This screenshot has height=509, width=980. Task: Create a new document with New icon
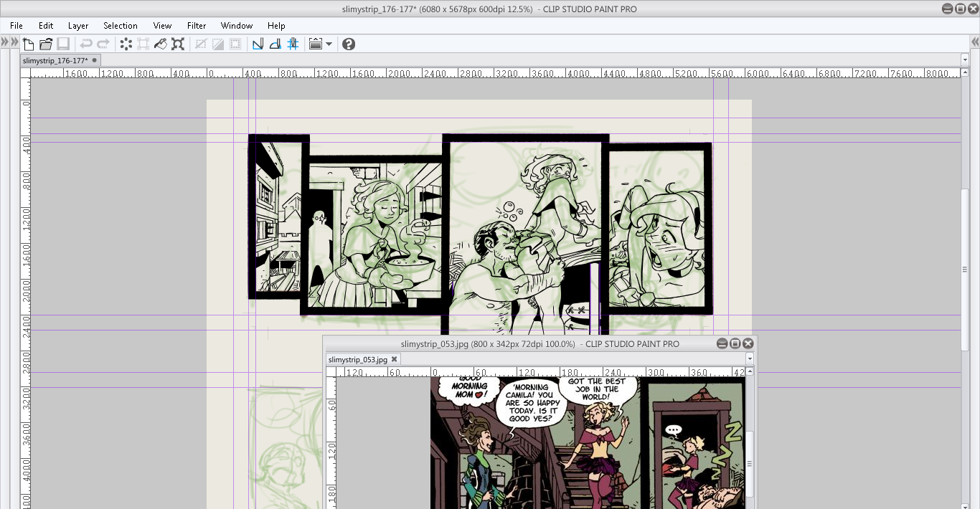pos(28,44)
